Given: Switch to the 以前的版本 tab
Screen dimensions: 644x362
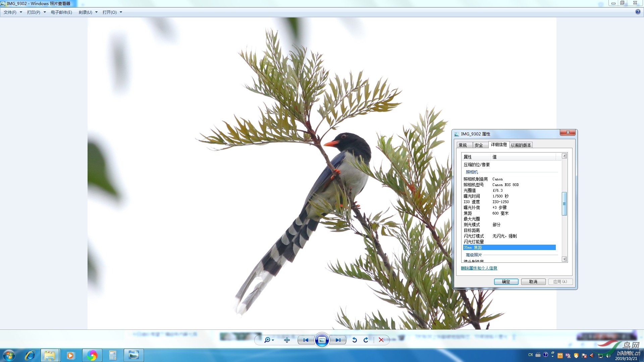Looking at the screenshot, I should (x=521, y=145).
